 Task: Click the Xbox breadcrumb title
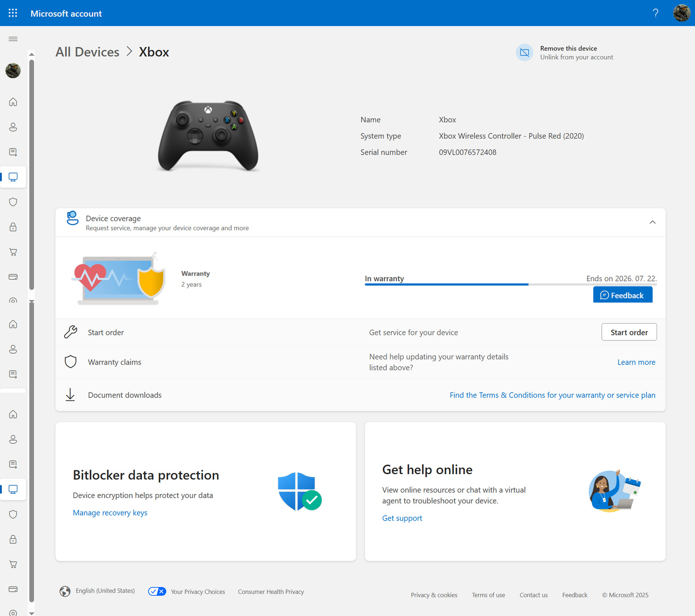tap(154, 52)
